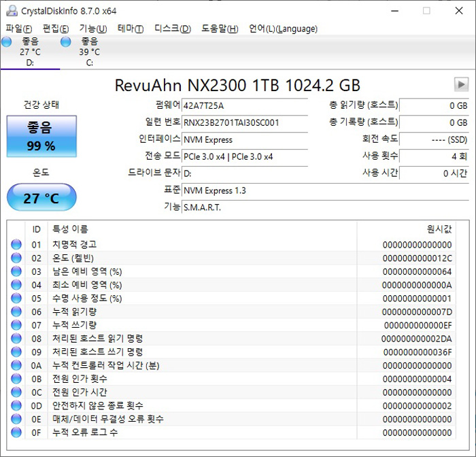Open the 도움말(H) menu
476x457 pixels.
click(220, 29)
